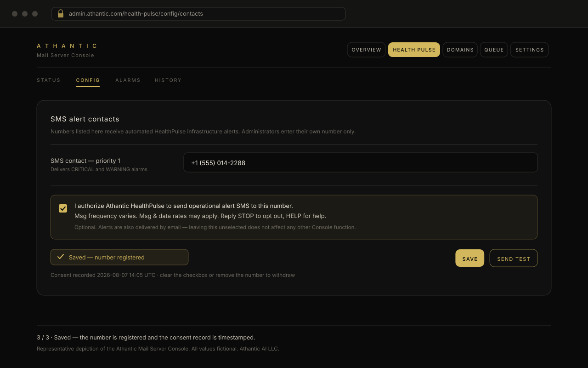Click 'Numbers listed here receive' description text
This screenshot has height=368, width=588.
pos(203,132)
